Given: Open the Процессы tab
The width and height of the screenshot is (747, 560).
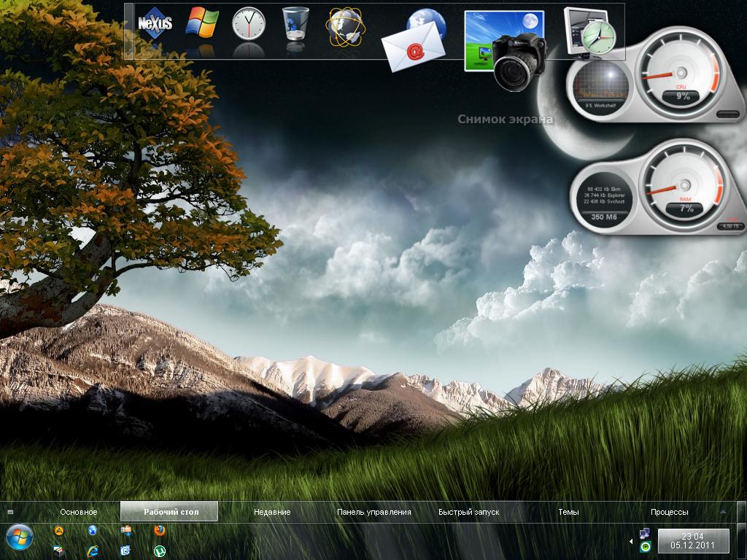Looking at the screenshot, I should tap(670, 512).
